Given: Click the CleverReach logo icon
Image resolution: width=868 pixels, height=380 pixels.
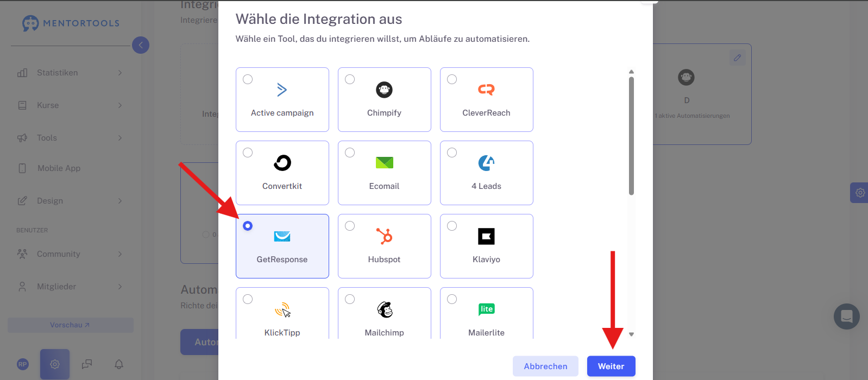Looking at the screenshot, I should (x=486, y=90).
